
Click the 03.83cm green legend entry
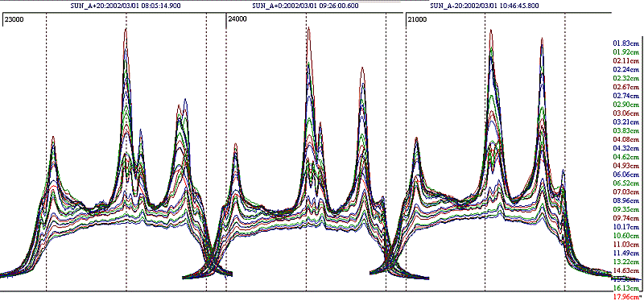pos(626,130)
